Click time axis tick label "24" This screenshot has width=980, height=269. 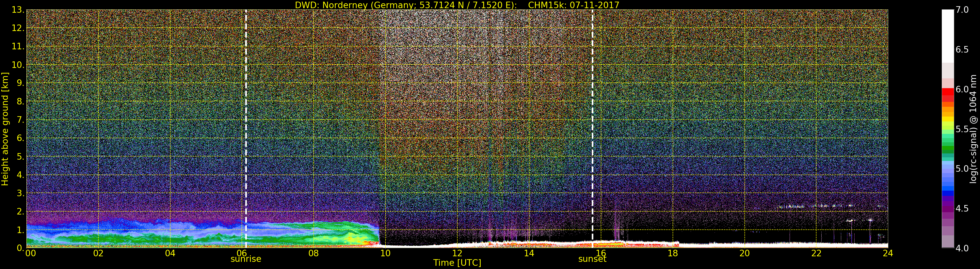888,253
